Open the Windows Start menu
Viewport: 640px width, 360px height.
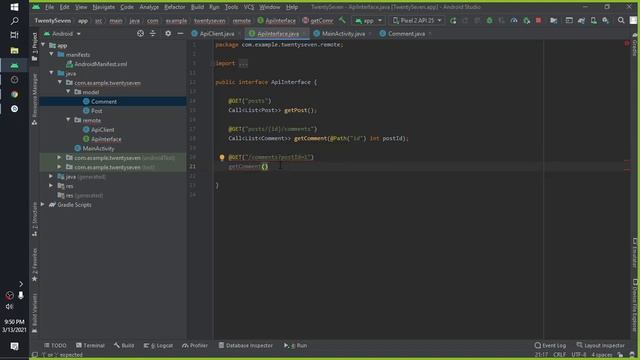point(14,7)
